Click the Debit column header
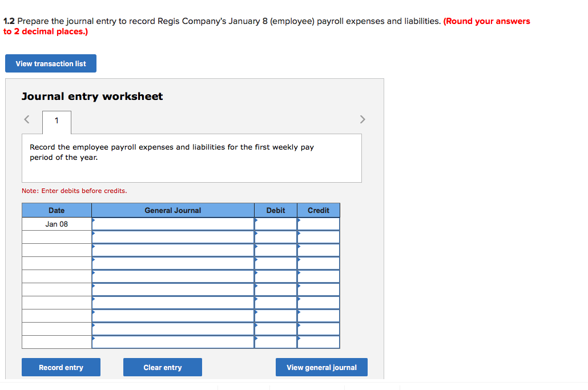Screen dimensions: 588x390 (x=276, y=210)
